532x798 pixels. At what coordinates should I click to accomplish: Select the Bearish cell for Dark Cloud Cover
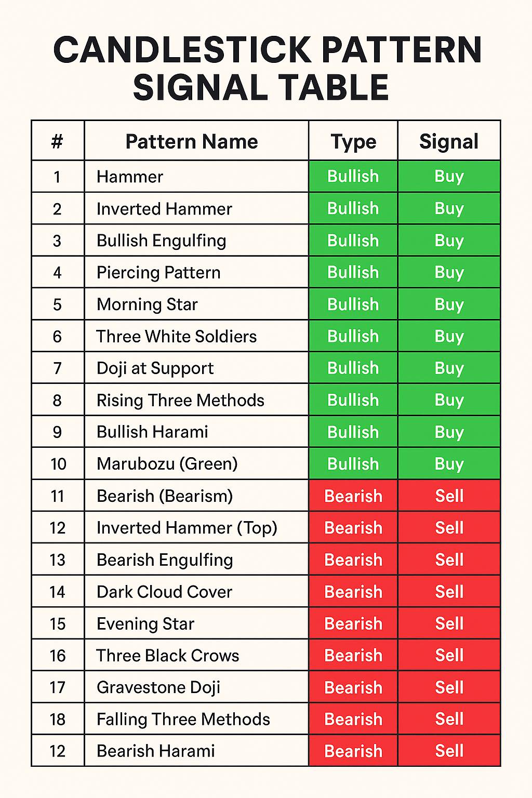coord(353,592)
